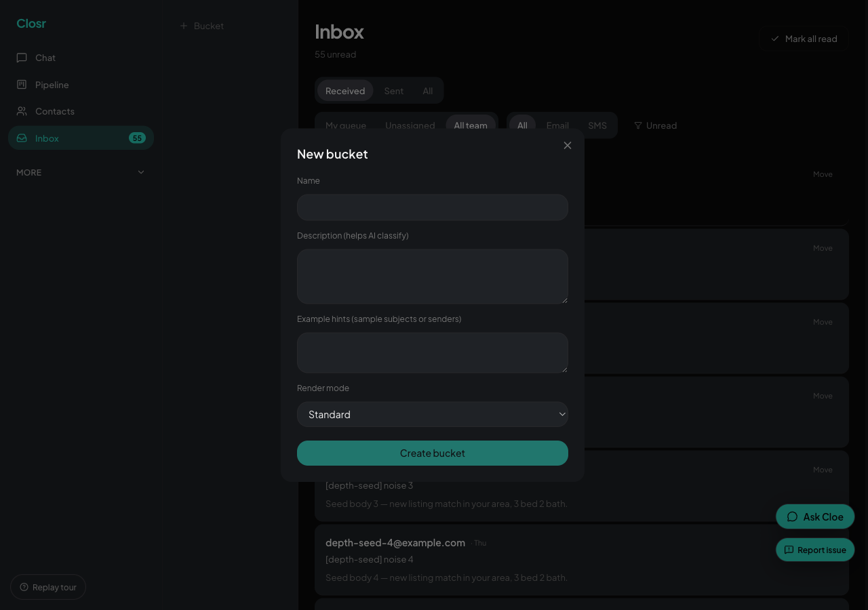This screenshot has height=610, width=868.
Task: Click the Create bucket button
Action: [433, 453]
